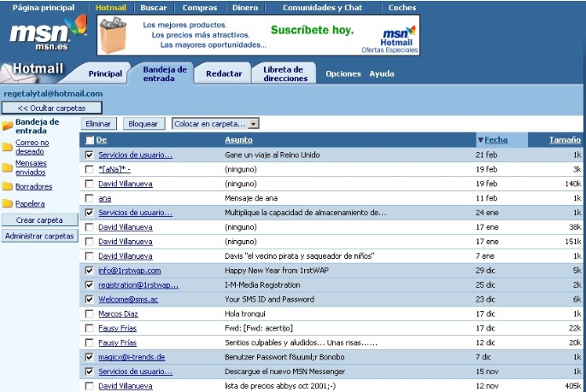The image size is (586, 392).
Task: Sort messages by Fecha column arrow
Action: (x=480, y=140)
